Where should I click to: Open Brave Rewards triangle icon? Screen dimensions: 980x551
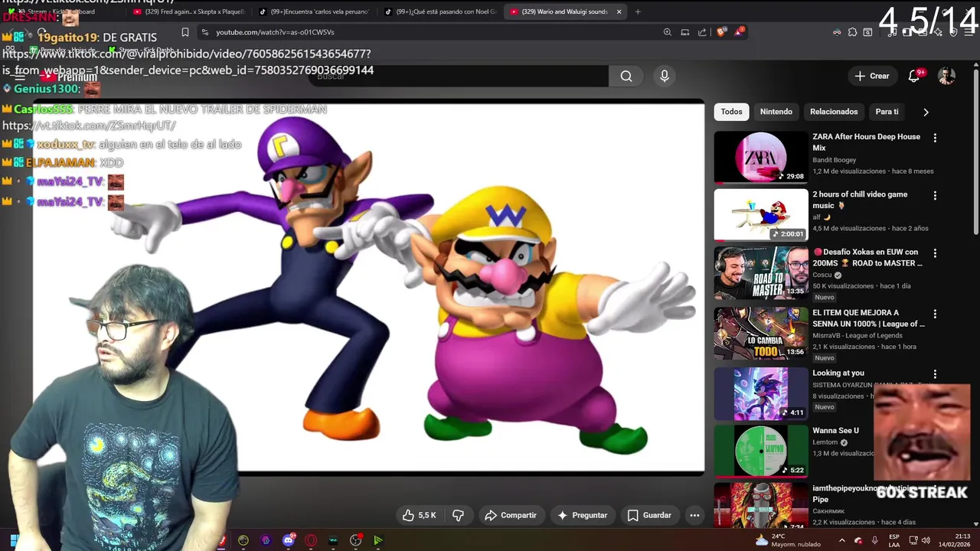(x=740, y=31)
